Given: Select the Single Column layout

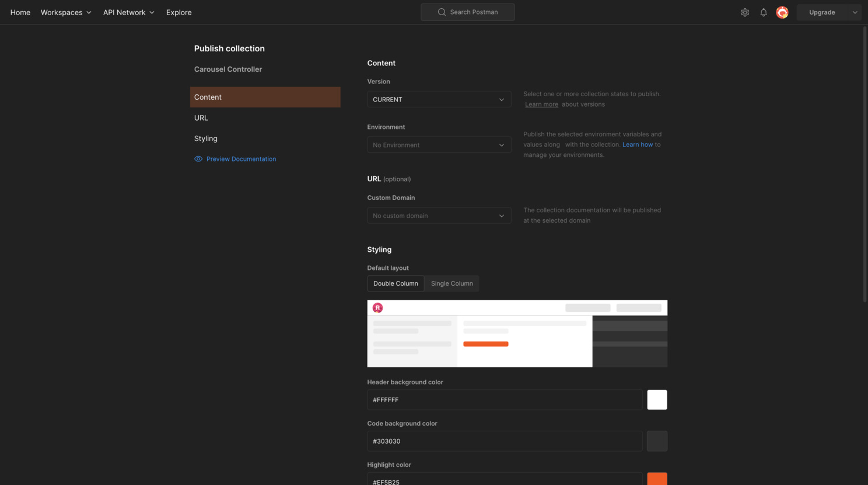Looking at the screenshot, I should (x=452, y=284).
